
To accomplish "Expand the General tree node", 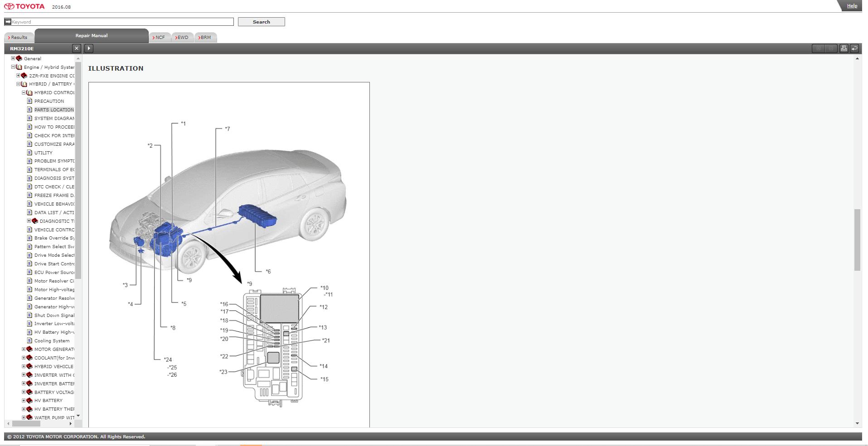I will point(13,58).
